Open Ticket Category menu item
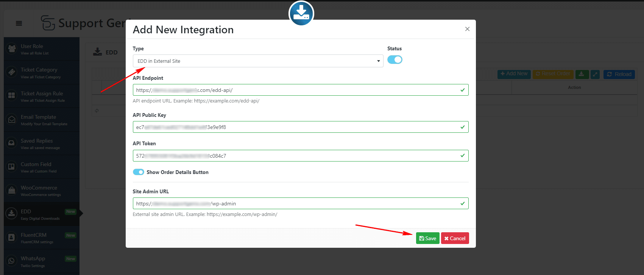Screen dimensions: 644x275 tap(42, 72)
